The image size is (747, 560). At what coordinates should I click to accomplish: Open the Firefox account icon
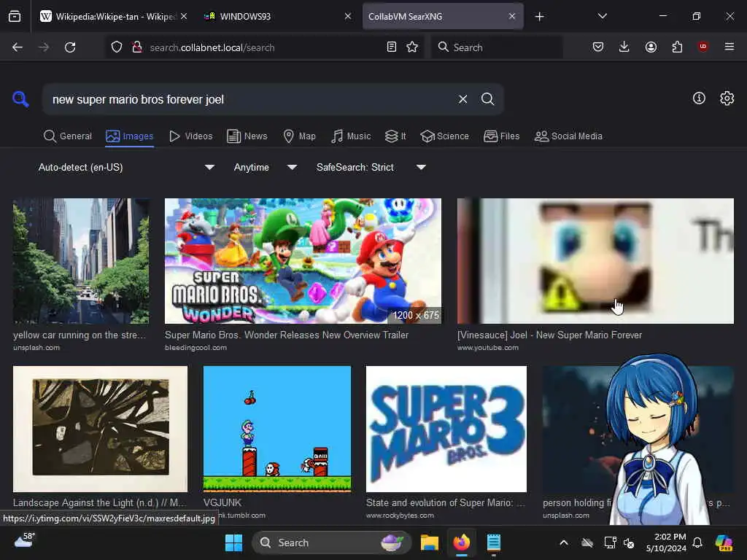[x=651, y=47]
